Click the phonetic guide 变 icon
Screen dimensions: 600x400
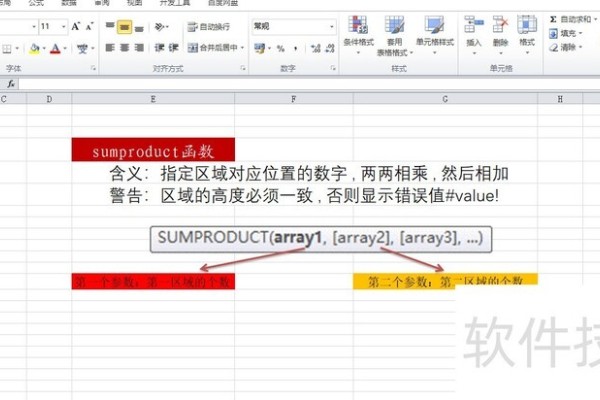tap(82, 49)
